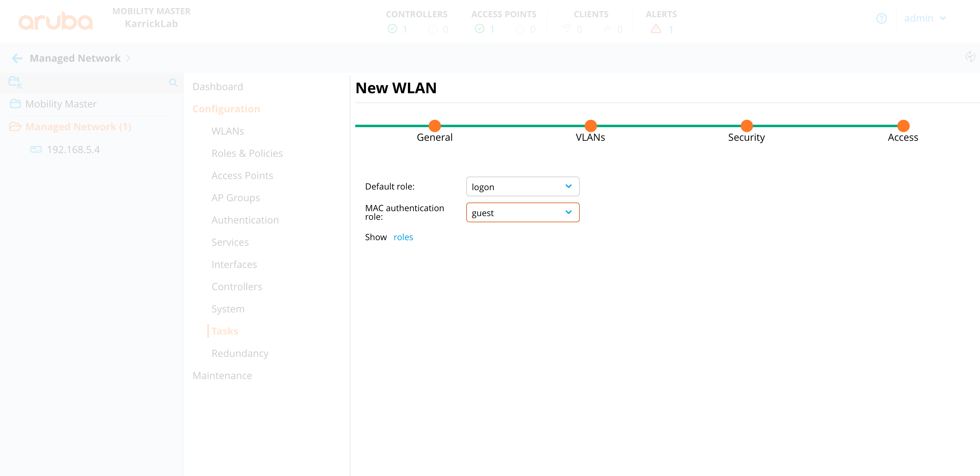980x476 pixels.
Task: Click the controllers up checkmark icon
Action: tap(392, 29)
